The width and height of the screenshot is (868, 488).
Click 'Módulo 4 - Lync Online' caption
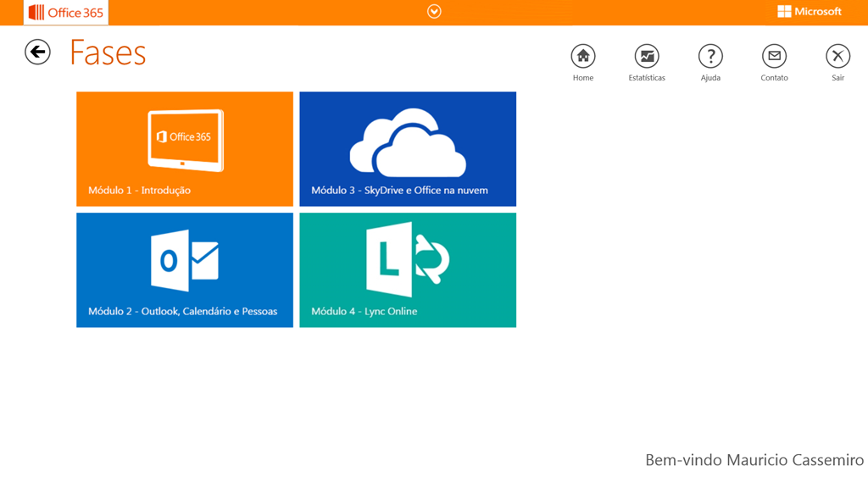tap(364, 312)
